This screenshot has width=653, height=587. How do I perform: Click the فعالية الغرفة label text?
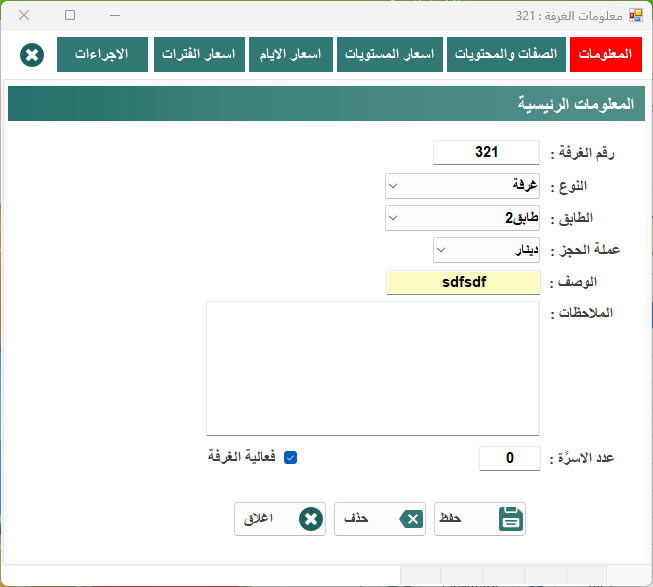tap(242, 457)
